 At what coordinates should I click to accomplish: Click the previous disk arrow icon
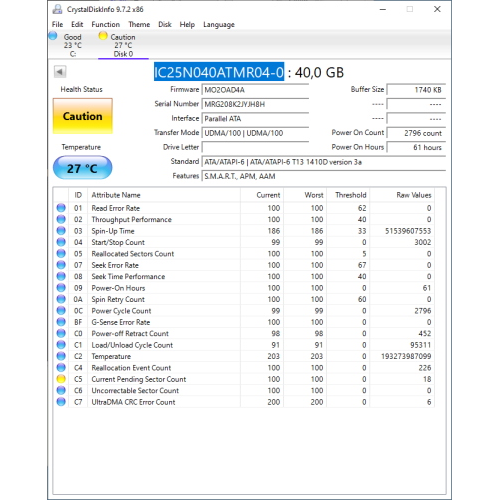(60, 72)
